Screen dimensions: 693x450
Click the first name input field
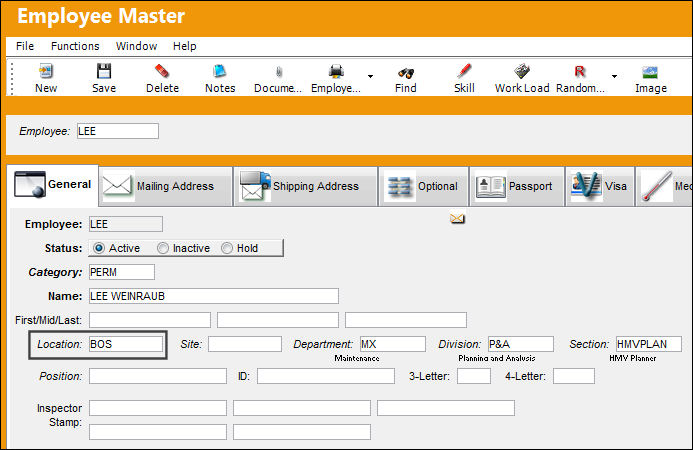pos(150,320)
